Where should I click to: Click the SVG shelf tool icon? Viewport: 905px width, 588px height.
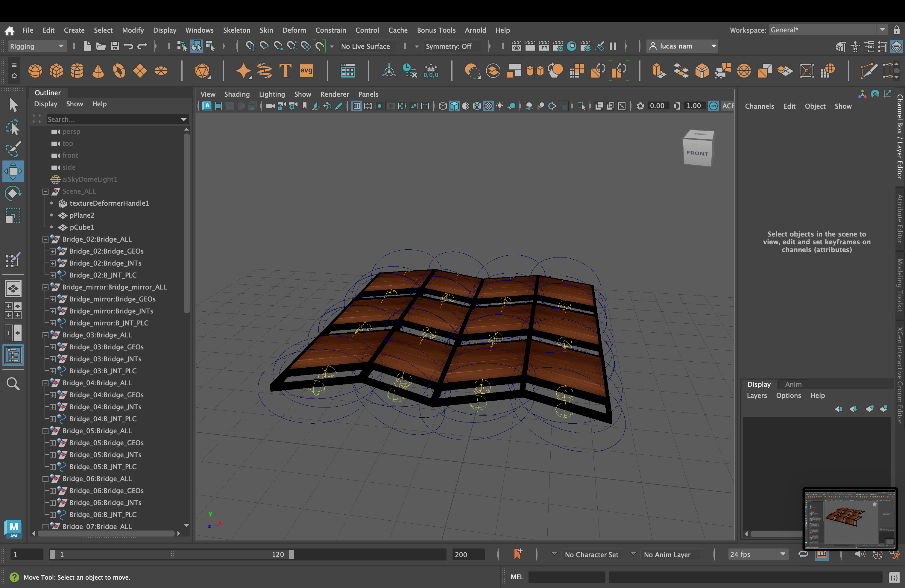(x=306, y=71)
